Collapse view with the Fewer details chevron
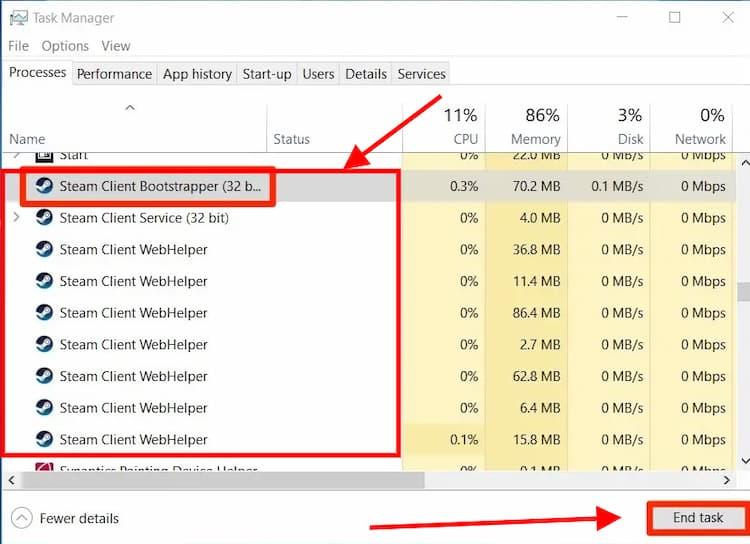 tap(22, 518)
